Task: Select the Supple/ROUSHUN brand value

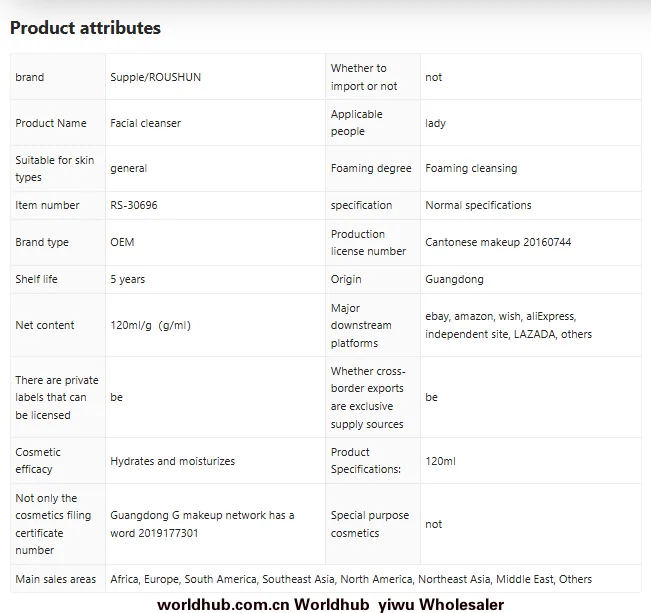Action: pos(155,77)
